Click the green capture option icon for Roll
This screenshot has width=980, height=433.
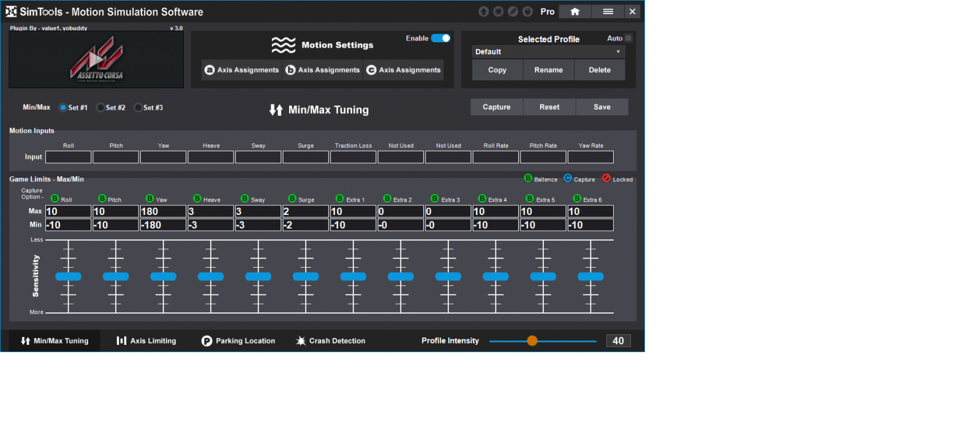tap(55, 198)
